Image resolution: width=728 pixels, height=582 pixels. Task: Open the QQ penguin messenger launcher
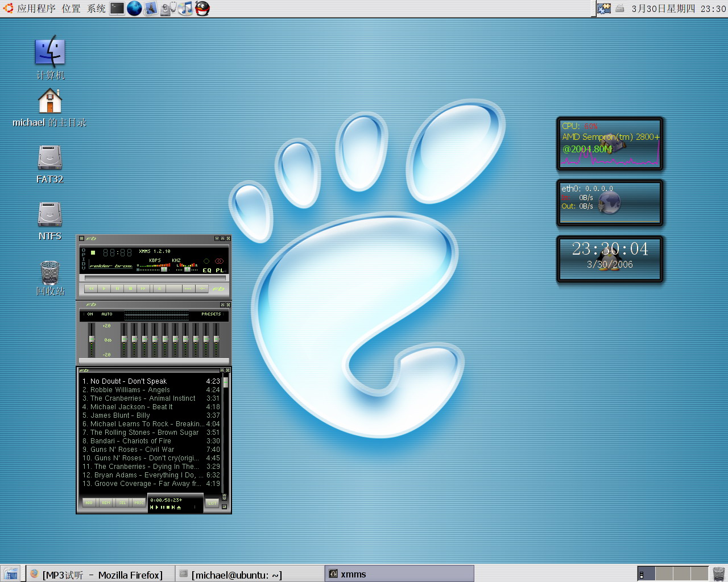pyautogui.click(x=202, y=9)
